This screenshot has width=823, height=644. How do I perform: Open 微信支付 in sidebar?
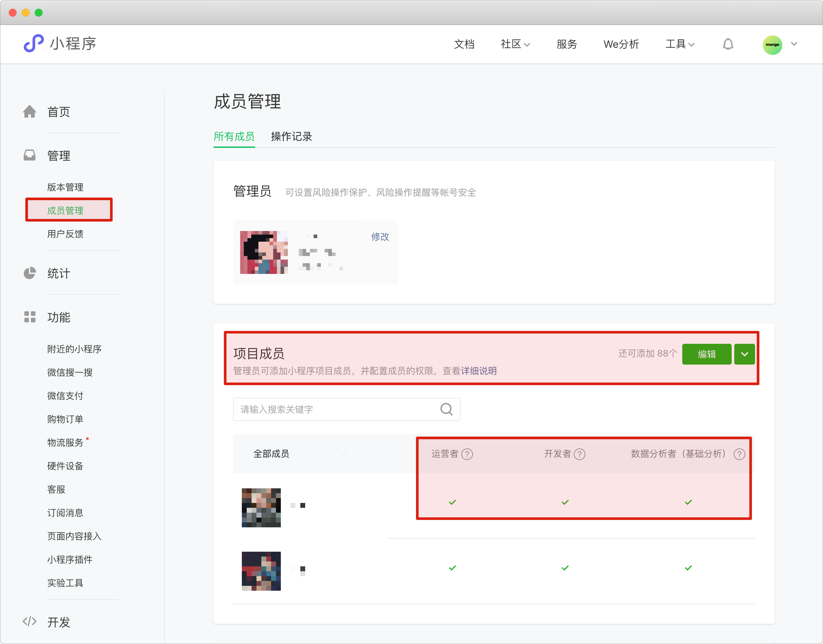(65, 395)
